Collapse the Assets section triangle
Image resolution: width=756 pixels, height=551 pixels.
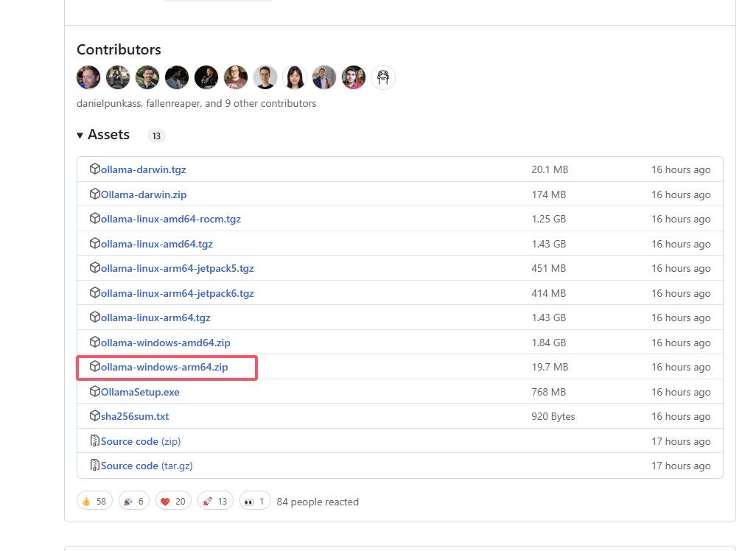pyautogui.click(x=80, y=136)
